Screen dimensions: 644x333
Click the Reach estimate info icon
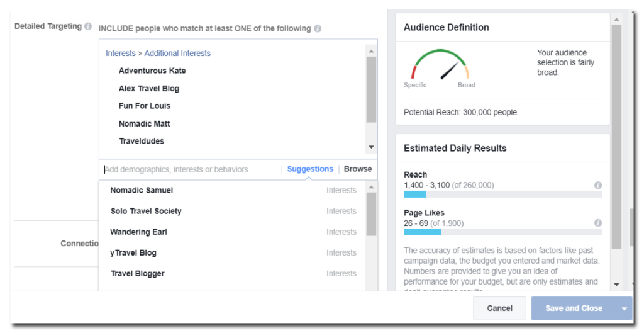598,186
